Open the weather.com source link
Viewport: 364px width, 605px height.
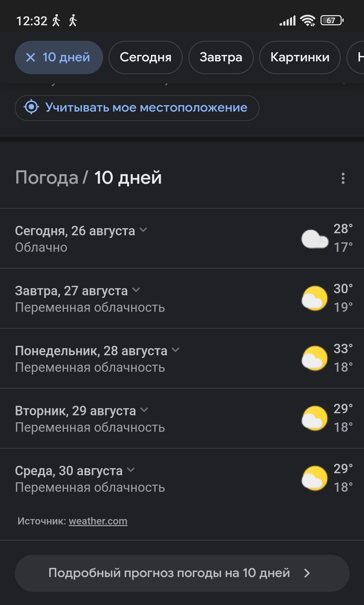pyautogui.click(x=98, y=521)
